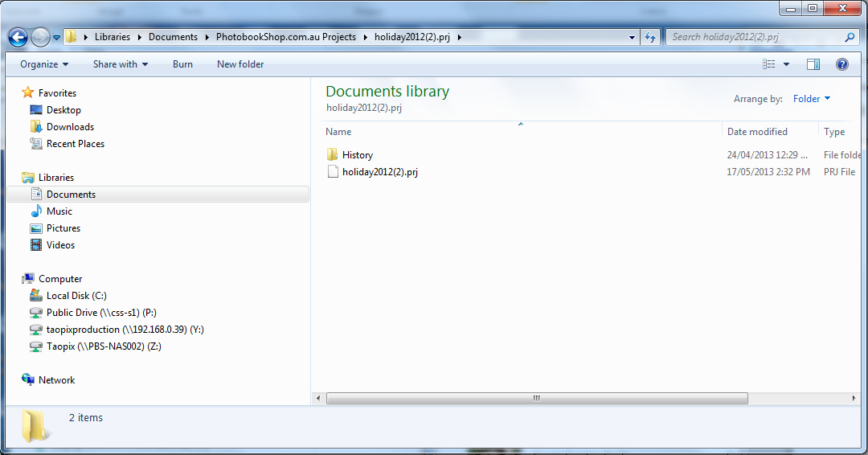Click date 24/04/2013 12:29 of History

767,155
